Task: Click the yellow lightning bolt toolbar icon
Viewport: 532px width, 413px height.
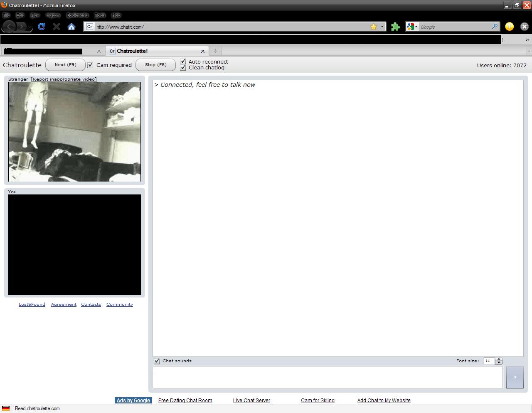Action: 509,27
